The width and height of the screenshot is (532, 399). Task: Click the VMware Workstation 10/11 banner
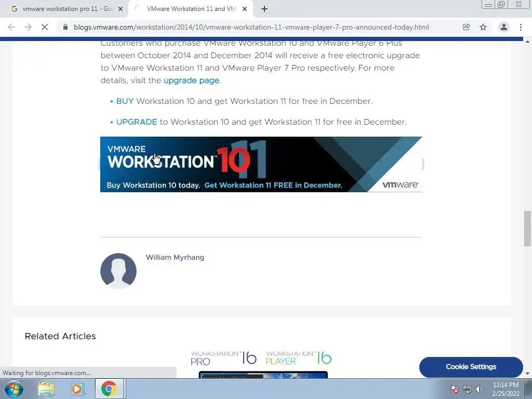point(261,164)
